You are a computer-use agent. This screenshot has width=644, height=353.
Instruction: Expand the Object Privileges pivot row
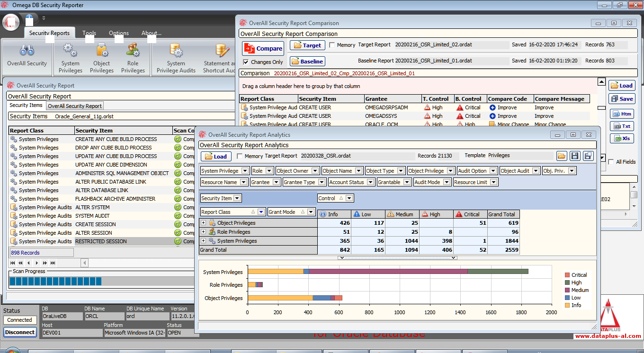click(204, 223)
